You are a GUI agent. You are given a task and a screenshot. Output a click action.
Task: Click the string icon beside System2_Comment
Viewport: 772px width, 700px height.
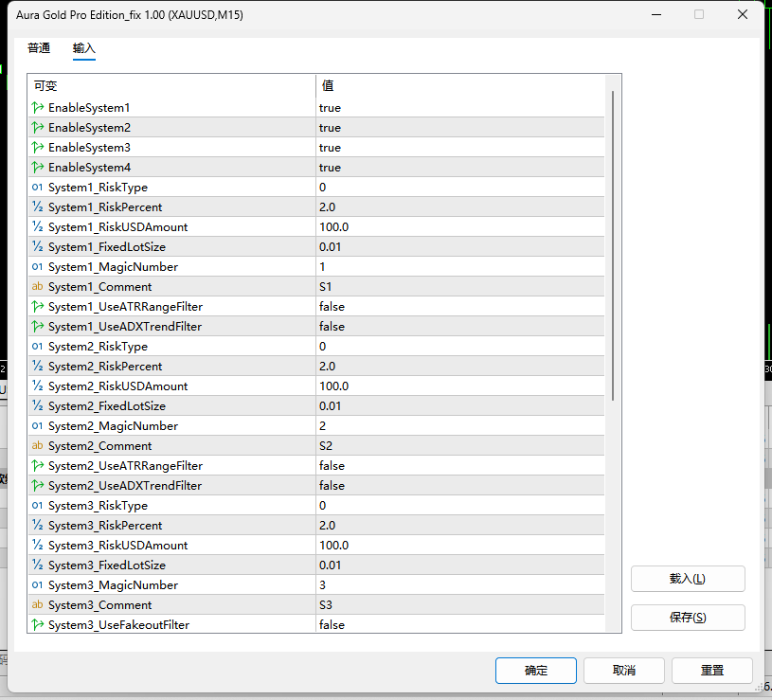[38, 445]
